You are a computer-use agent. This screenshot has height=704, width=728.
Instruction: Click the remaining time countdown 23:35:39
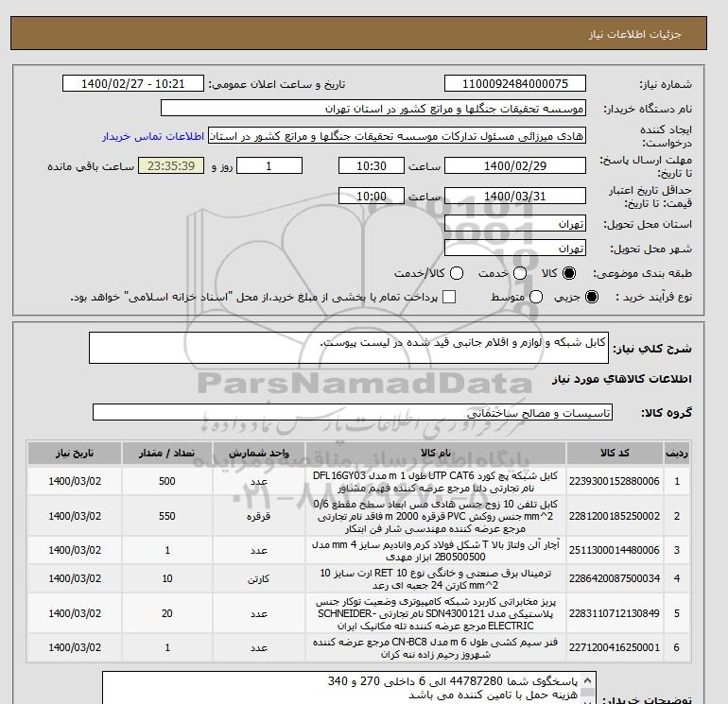pyautogui.click(x=171, y=165)
